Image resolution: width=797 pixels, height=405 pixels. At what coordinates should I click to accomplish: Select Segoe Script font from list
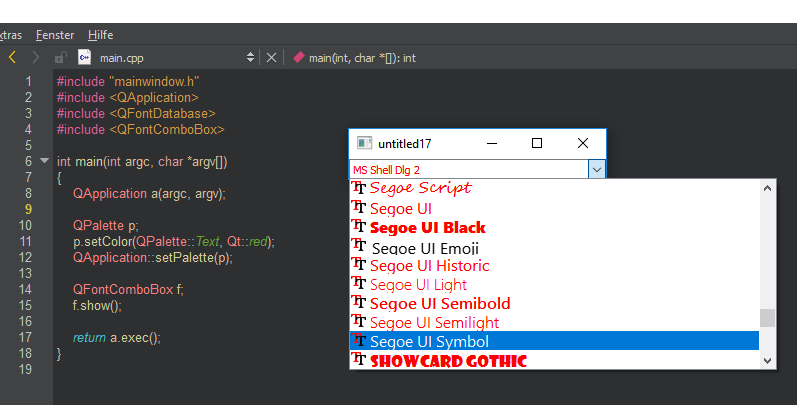(420, 188)
